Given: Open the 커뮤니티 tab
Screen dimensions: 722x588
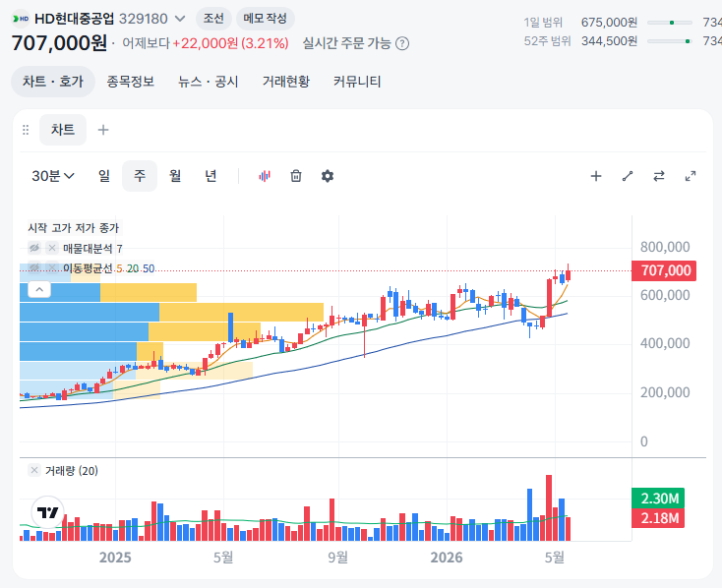Looking at the screenshot, I should tap(357, 82).
